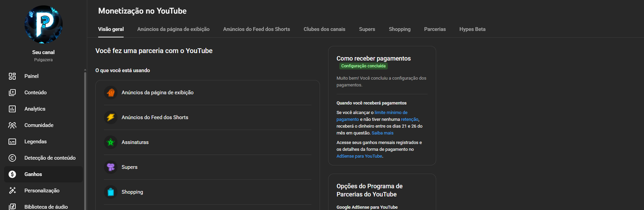Switch to Anúncios da página de exibição tab
Viewport: 644px width, 210px height.
(x=173, y=29)
